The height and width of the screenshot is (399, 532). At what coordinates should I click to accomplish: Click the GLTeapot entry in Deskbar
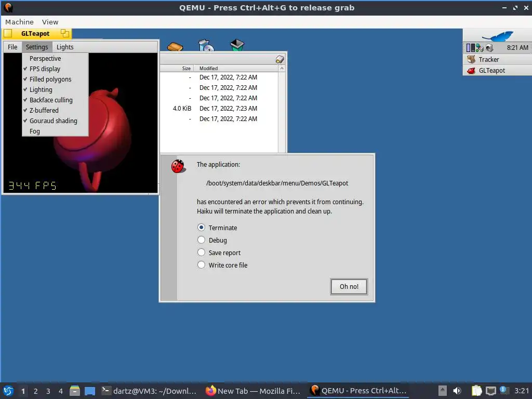point(497,71)
